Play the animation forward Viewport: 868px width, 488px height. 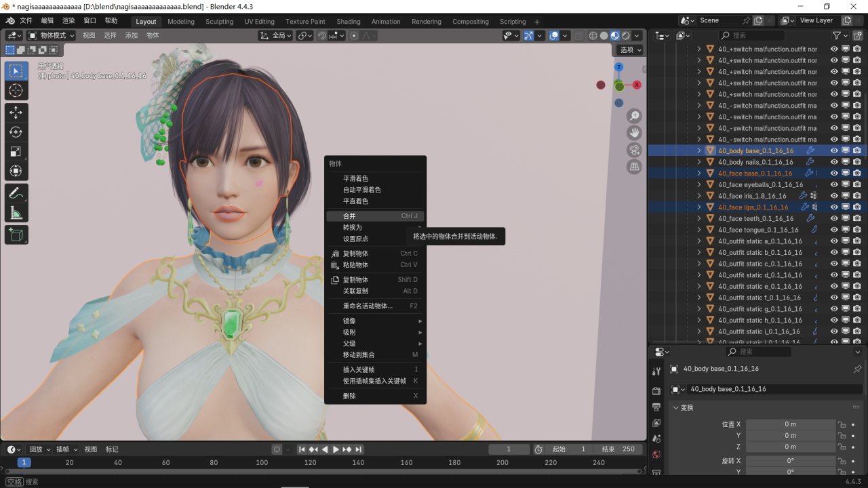point(336,449)
